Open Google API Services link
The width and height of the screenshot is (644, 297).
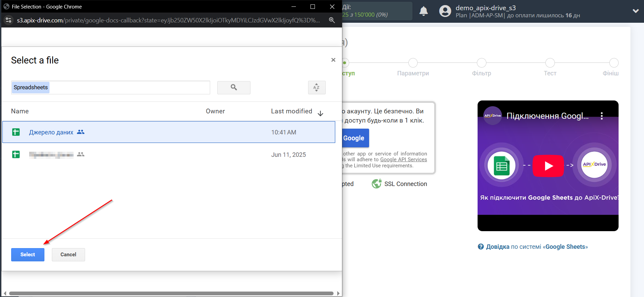[x=404, y=160]
